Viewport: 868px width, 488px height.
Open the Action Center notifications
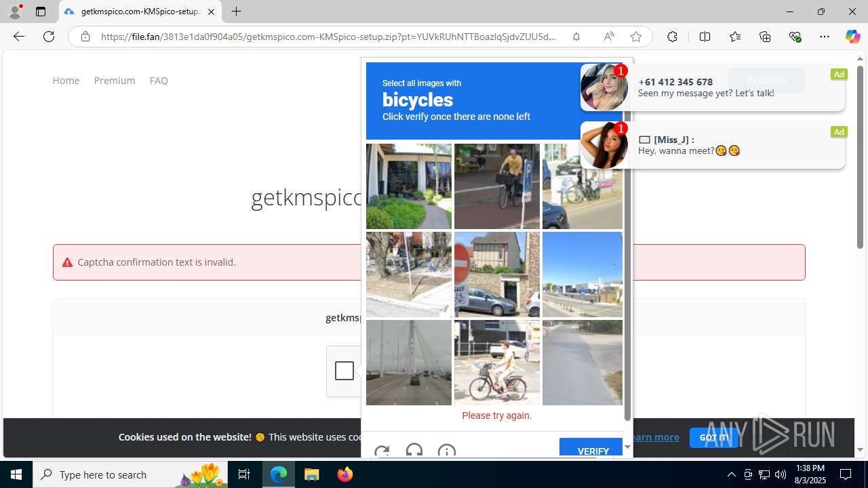tap(846, 474)
